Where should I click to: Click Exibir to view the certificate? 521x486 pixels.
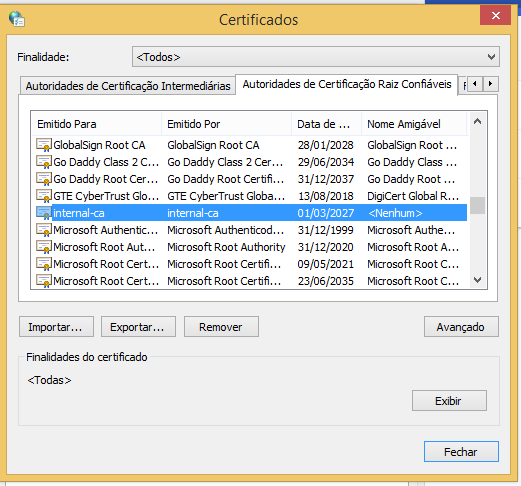[x=449, y=401]
